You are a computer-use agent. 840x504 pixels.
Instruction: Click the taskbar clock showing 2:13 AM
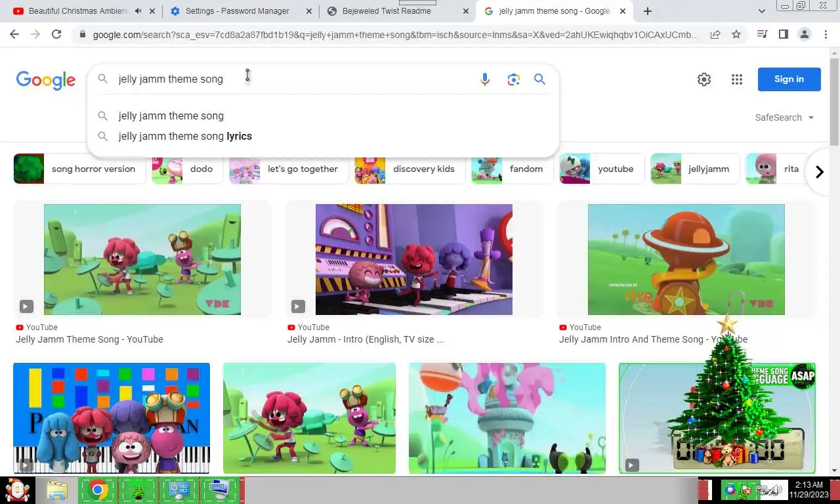point(808,490)
